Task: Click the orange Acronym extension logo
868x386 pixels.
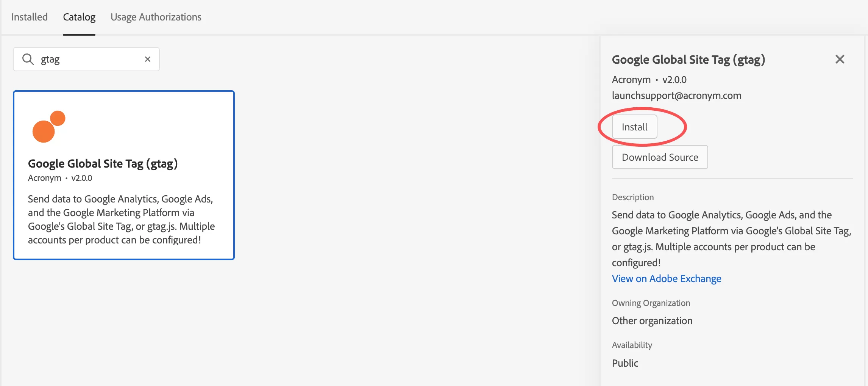Action: click(49, 127)
